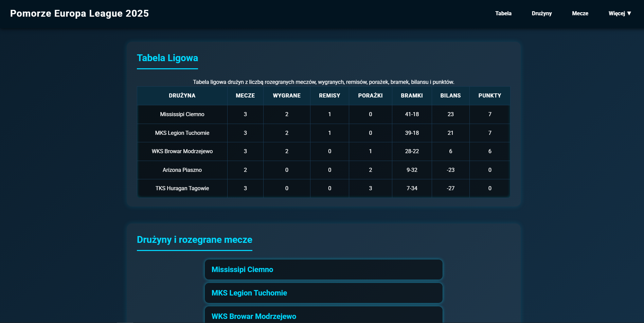Go to the Tabela nav link

(503, 14)
